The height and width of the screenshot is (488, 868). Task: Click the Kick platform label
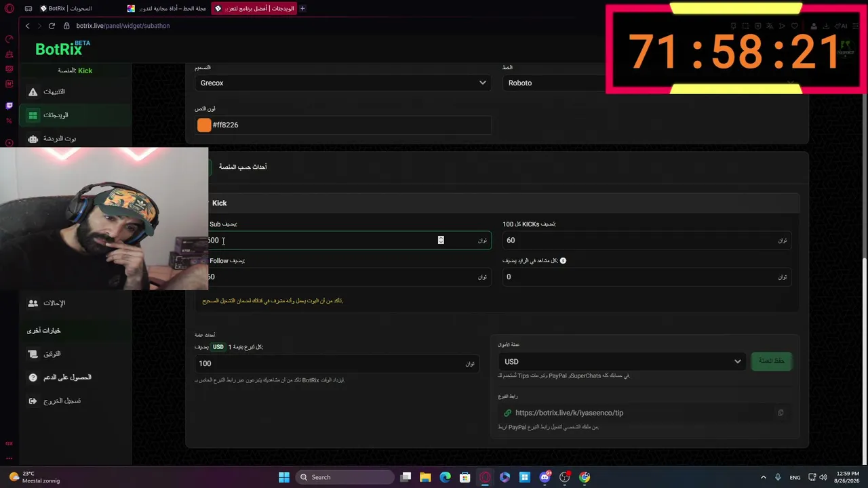pos(219,203)
